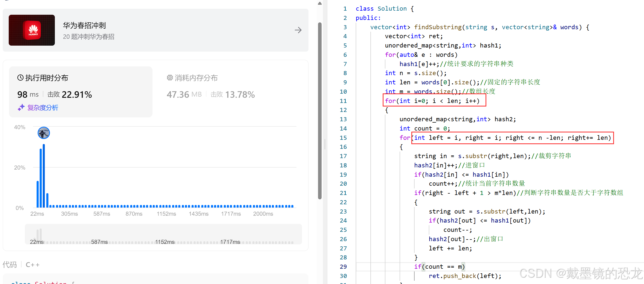Click the 'class Solution {' code line
Screen dimensions: 644x284
tap(385, 9)
